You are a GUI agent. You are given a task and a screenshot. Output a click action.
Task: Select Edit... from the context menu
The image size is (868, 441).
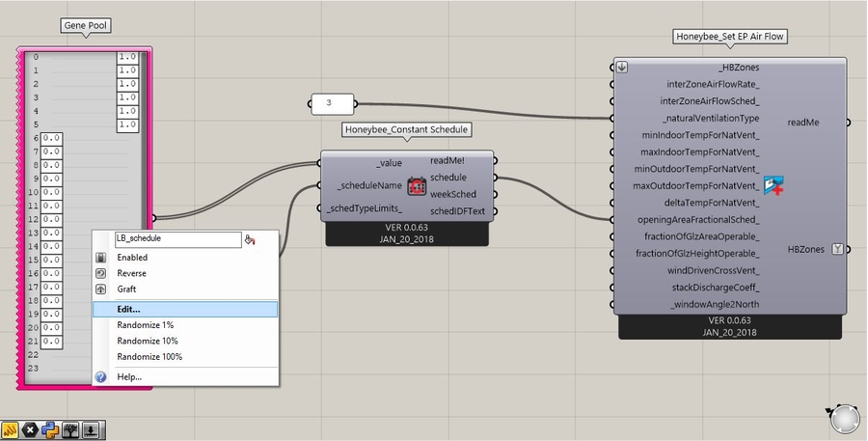(x=128, y=309)
